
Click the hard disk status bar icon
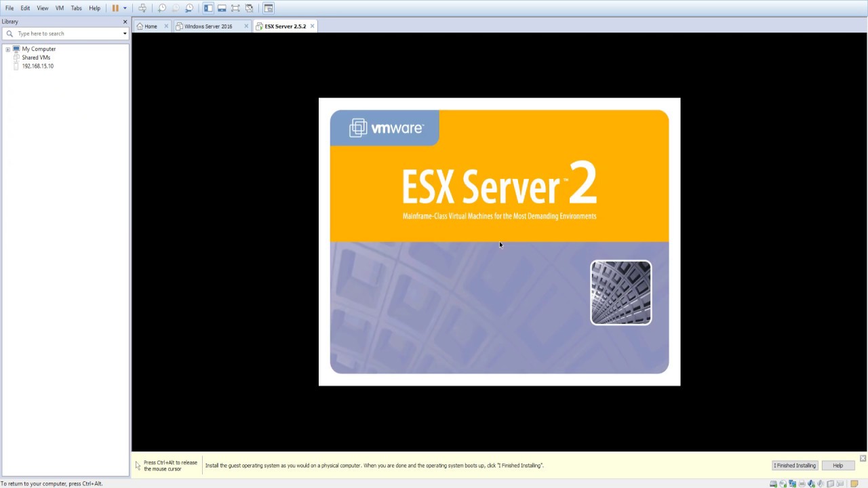point(774,484)
